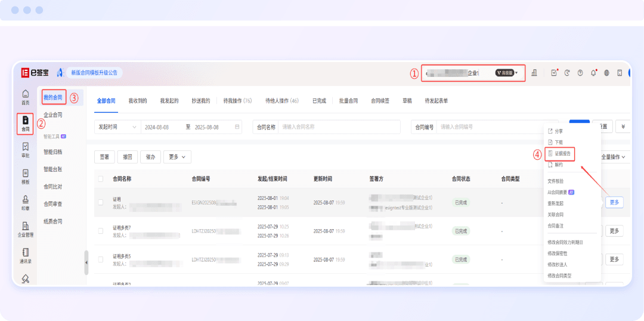Click 更多 button in the 证明 row
Screen dimensions: 644x321
pos(614,202)
